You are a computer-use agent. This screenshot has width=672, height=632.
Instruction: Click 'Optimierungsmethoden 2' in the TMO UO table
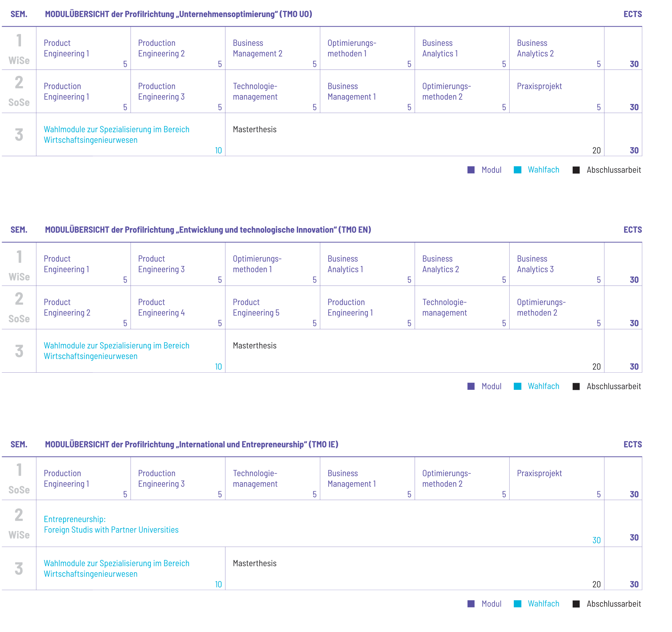point(447,91)
